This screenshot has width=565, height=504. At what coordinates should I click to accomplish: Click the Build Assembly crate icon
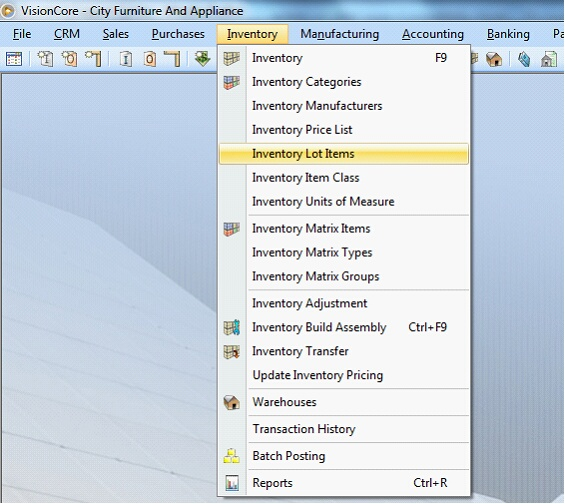pos(231,327)
